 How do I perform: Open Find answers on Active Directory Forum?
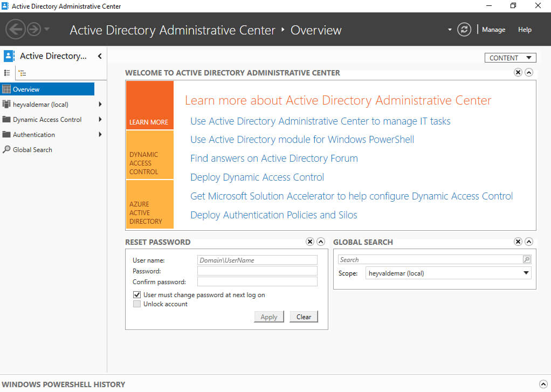[274, 159]
